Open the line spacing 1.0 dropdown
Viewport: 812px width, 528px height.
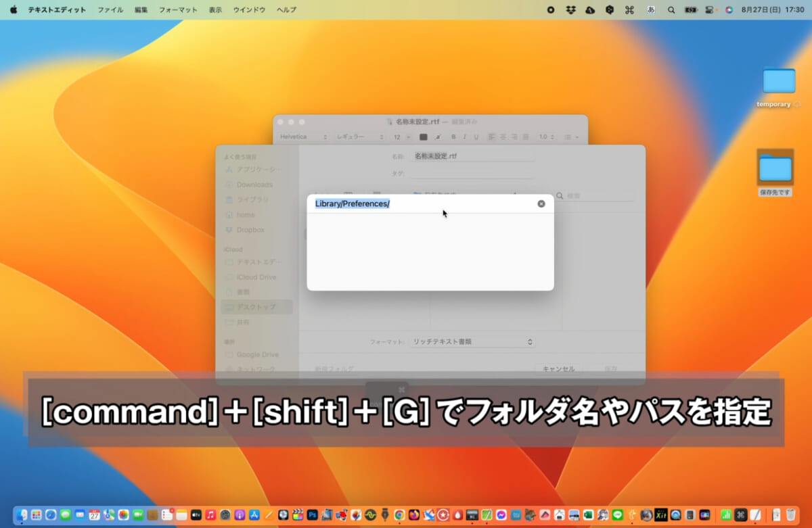pyautogui.click(x=546, y=137)
